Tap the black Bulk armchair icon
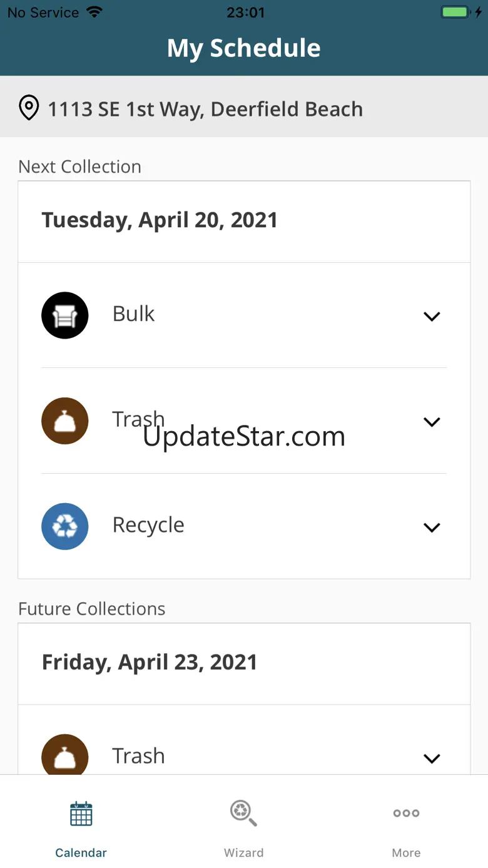Screen dimensions: 488x868 65,315
